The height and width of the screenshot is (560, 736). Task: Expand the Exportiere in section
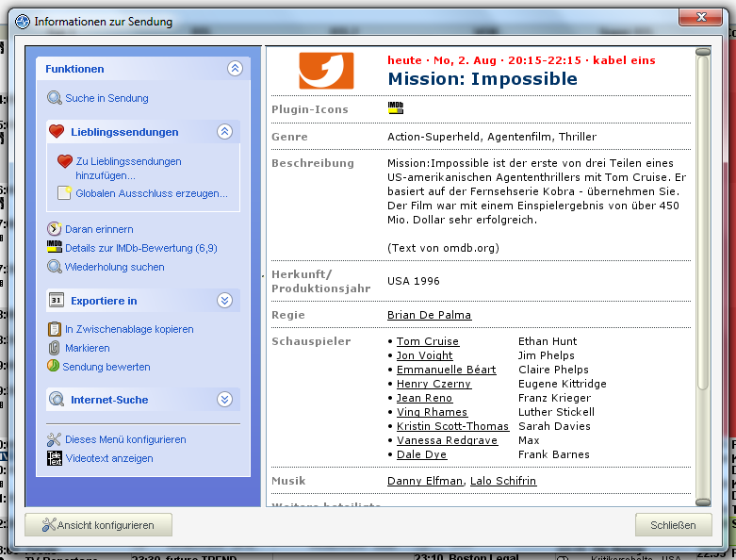point(224,301)
